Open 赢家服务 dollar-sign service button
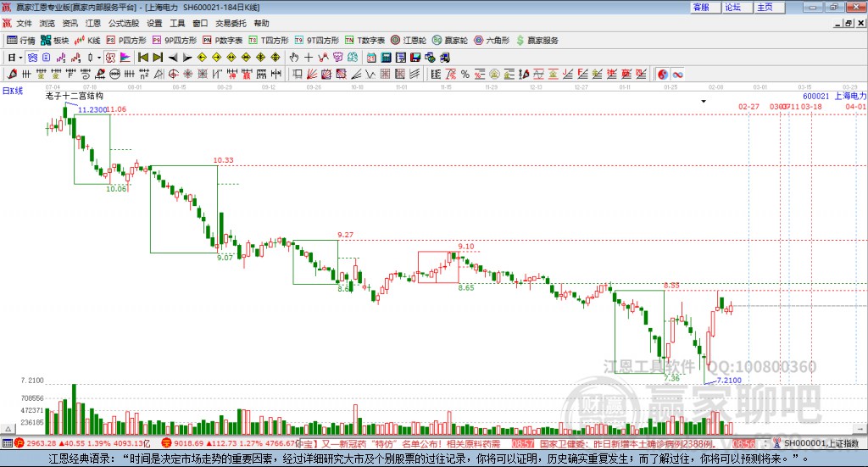Viewport: 868px width, 467px height. pos(537,41)
